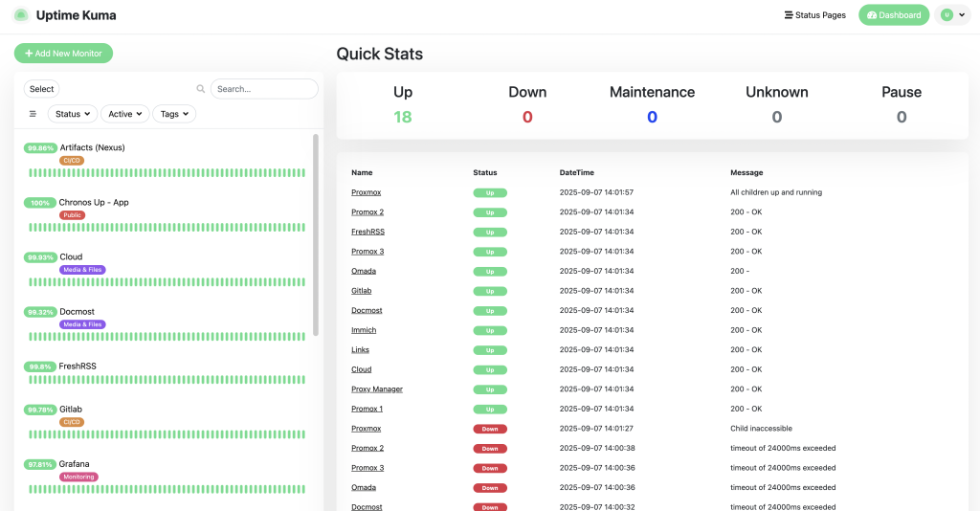Click the 99.86% uptime badge
This screenshot has width=980, height=511.
[x=40, y=148]
